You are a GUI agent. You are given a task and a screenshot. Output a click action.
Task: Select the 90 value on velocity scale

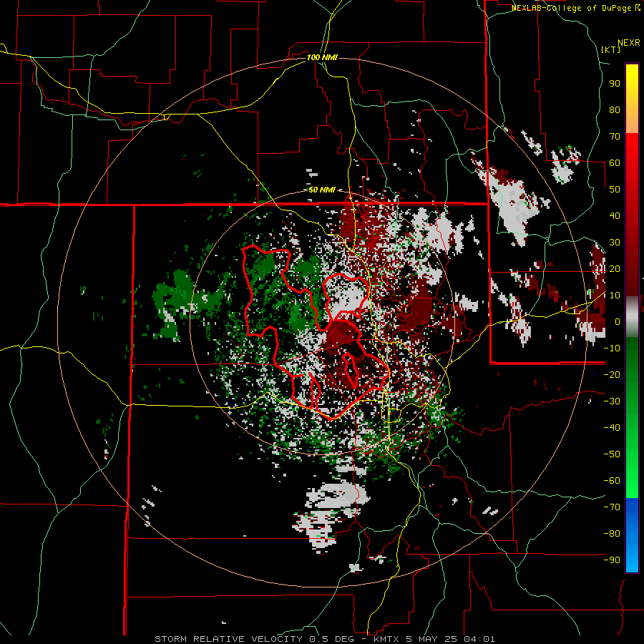[615, 84]
